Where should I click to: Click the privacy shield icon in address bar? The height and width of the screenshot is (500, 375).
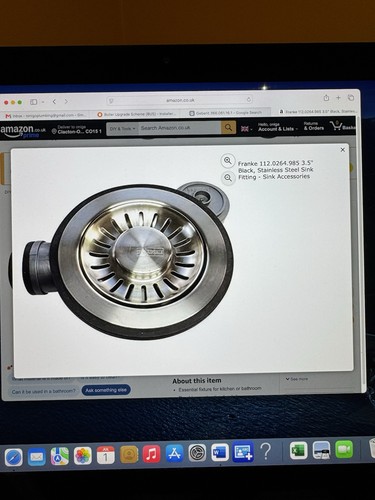[x=111, y=101]
